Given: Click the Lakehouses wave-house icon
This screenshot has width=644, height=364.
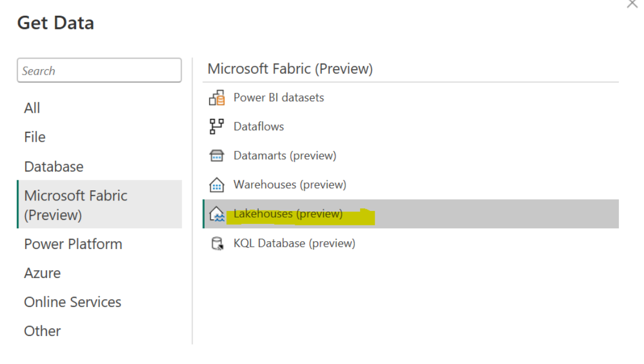Looking at the screenshot, I should (216, 214).
